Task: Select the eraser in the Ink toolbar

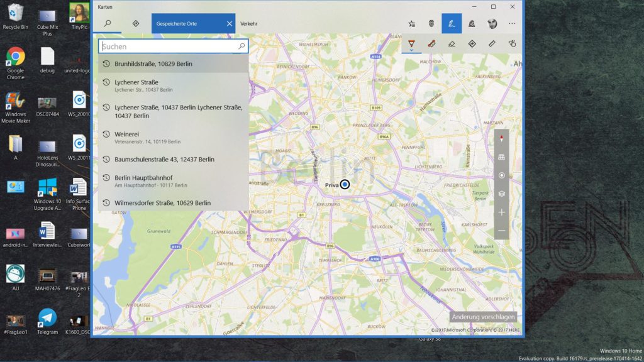Action: pyautogui.click(x=453, y=44)
